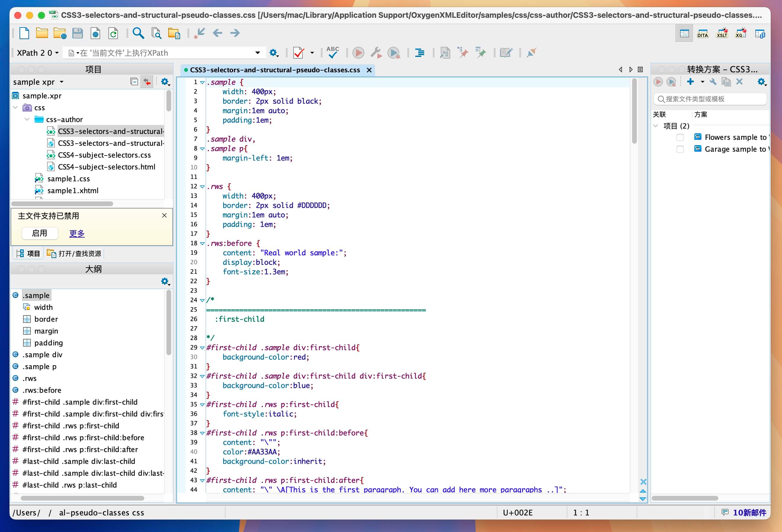Click the Save file toolbar icon
Screen dimensions: 782x532
point(77,33)
